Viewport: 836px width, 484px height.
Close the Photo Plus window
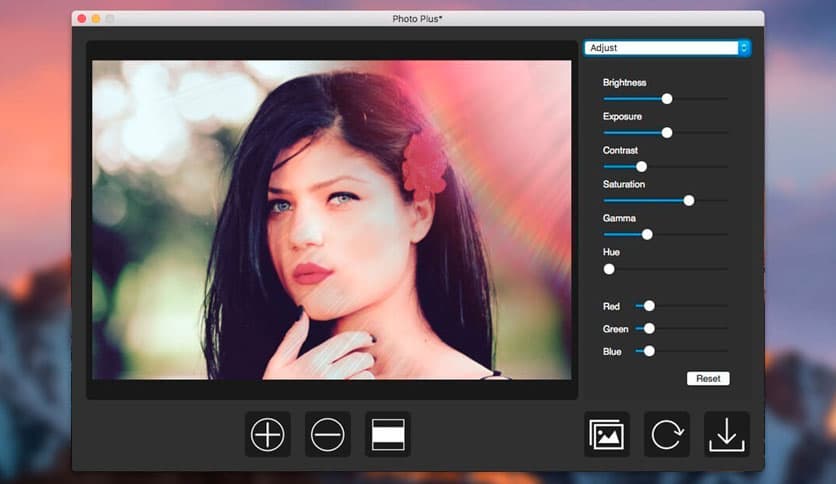(82, 19)
